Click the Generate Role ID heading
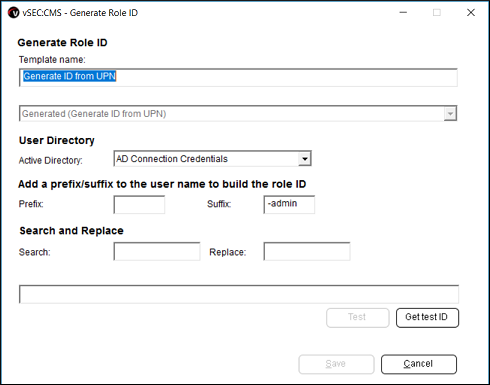 point(62,43)
